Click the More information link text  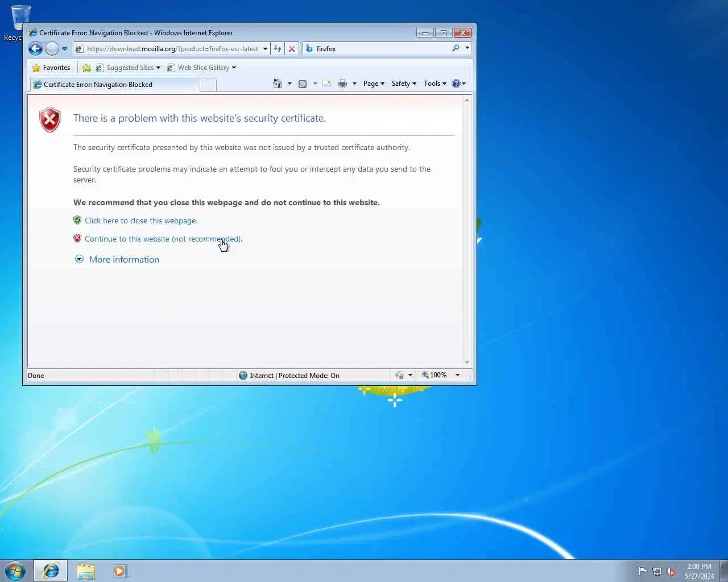coord(124,259)
